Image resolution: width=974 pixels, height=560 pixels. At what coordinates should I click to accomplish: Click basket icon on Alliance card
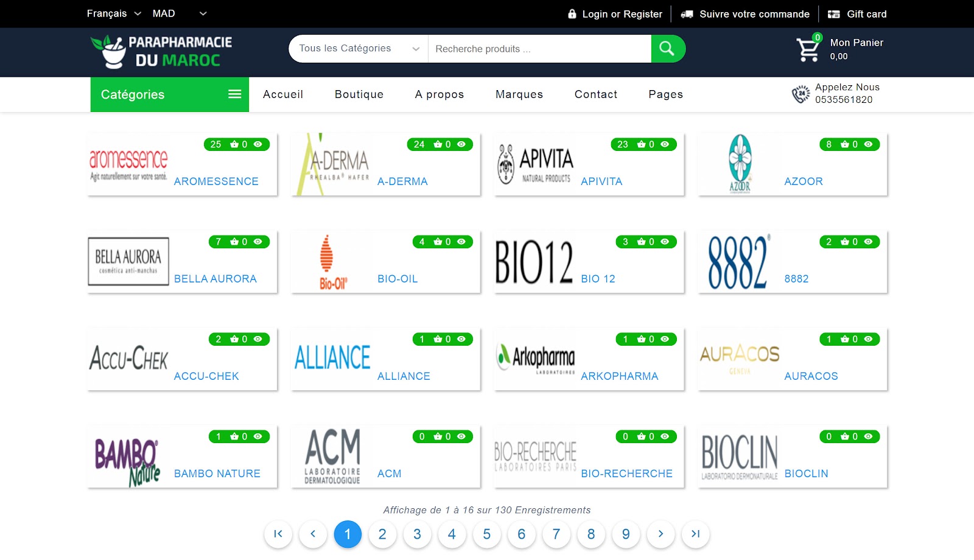[x=438, y=339]
